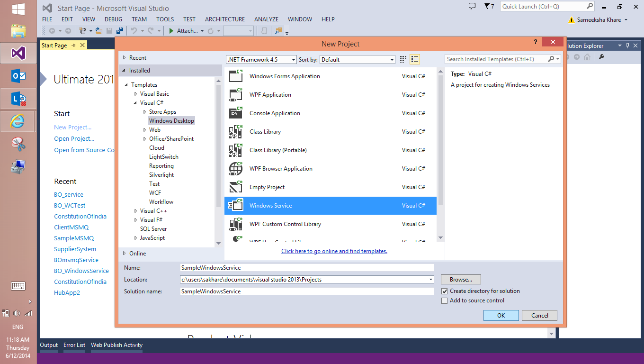
Task: Click link to find templates online
Action: 334,251
